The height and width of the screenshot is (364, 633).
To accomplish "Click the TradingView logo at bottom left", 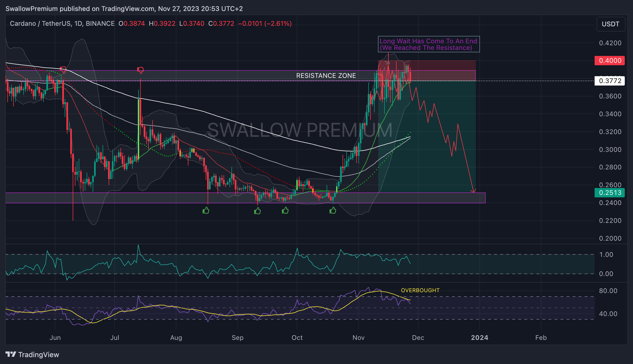I will 32,354.
